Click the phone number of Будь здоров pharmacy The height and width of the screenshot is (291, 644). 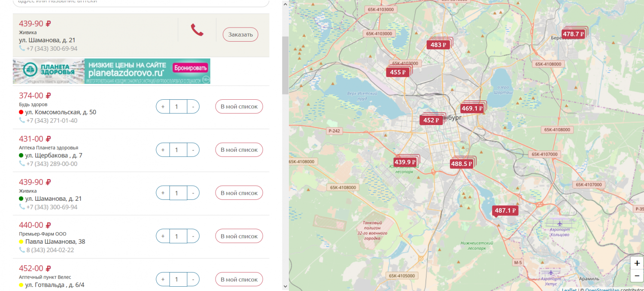(x=52, y=120)
